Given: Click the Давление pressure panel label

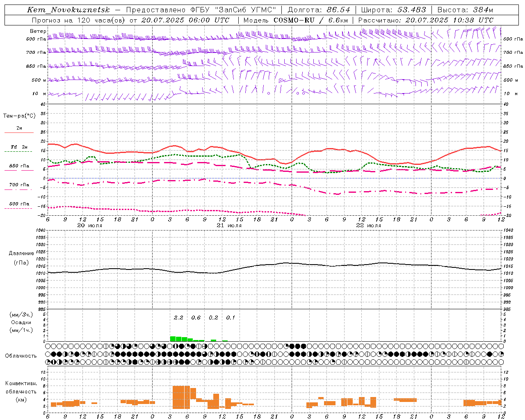Looking at the screenshot, I should click(x=21, y=253).
